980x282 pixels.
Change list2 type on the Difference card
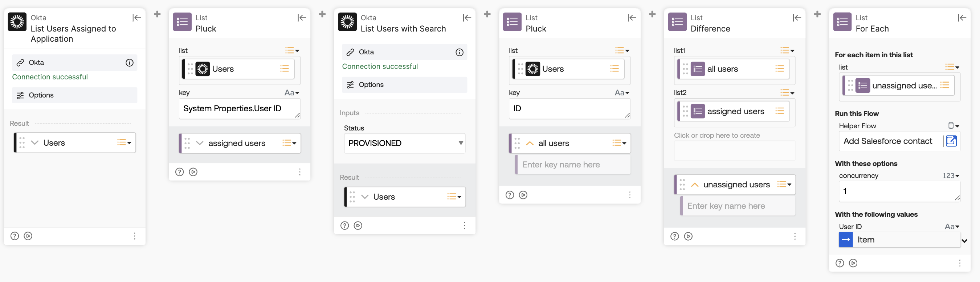(x=787, y=93)
